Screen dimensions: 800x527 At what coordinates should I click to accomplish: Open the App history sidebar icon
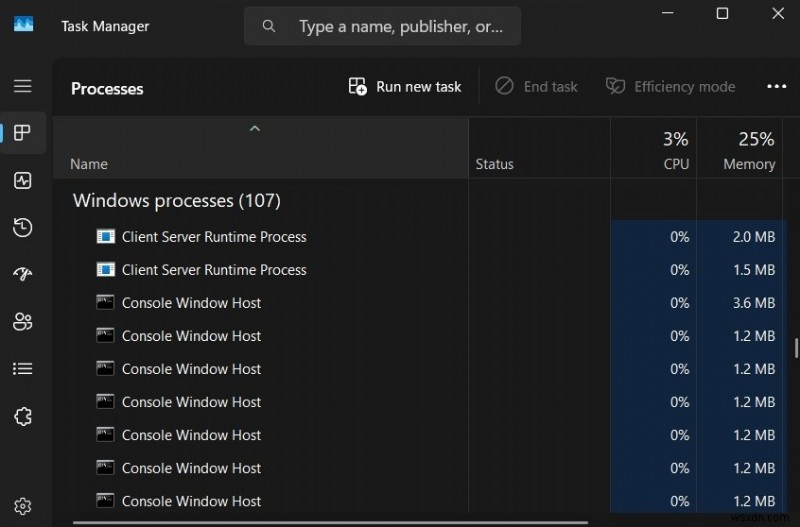[22, 228]
